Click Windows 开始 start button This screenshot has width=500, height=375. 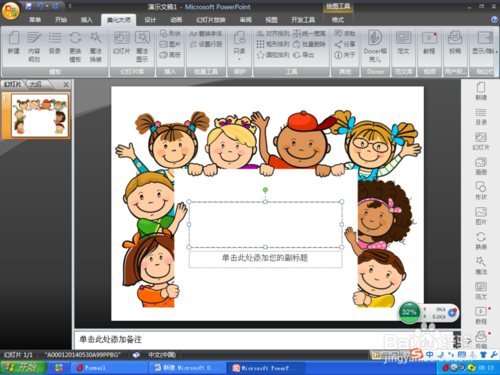[23, 368]
